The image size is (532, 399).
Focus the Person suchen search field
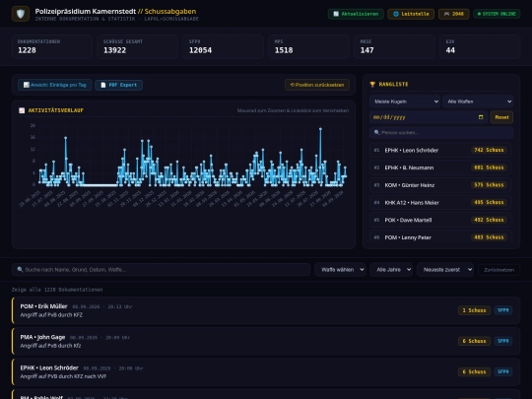tap(441, 132)
